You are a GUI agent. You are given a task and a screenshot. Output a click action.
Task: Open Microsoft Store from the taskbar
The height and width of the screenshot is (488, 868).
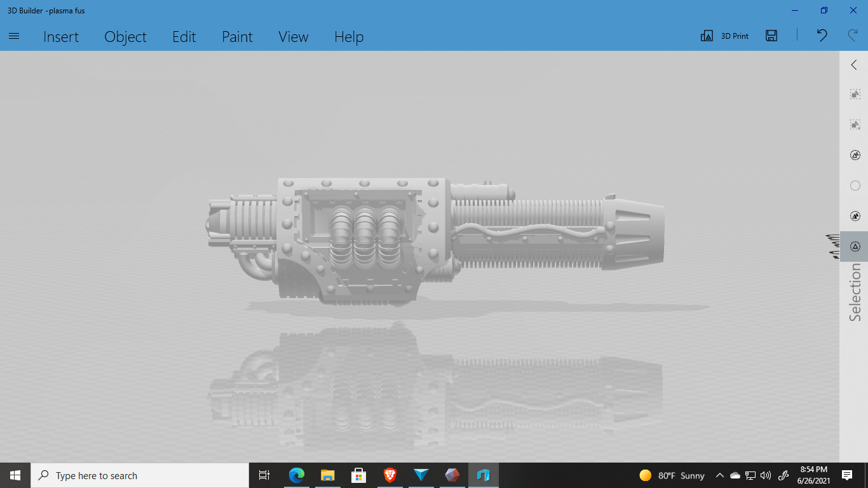click(358, 475)
